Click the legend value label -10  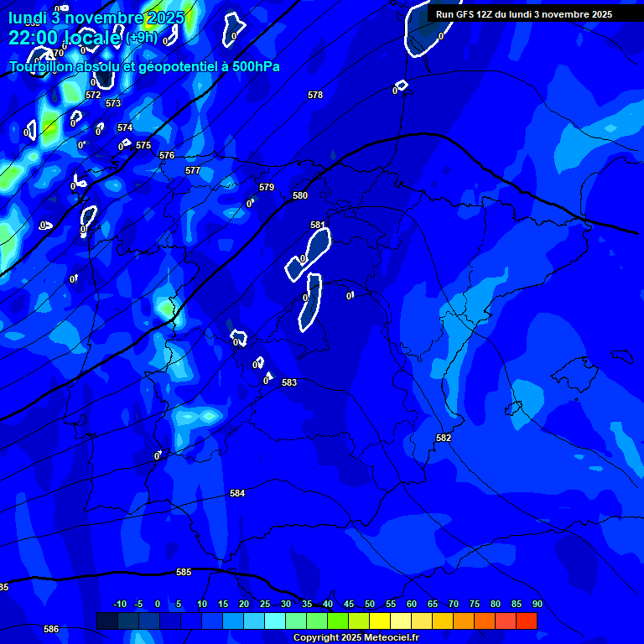coord(120,605)
